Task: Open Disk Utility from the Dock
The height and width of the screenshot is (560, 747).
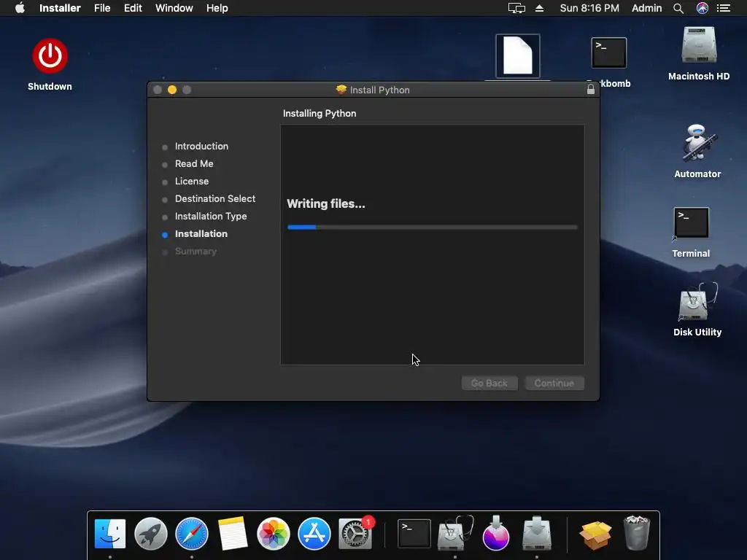Action: (x=455, y=533)
